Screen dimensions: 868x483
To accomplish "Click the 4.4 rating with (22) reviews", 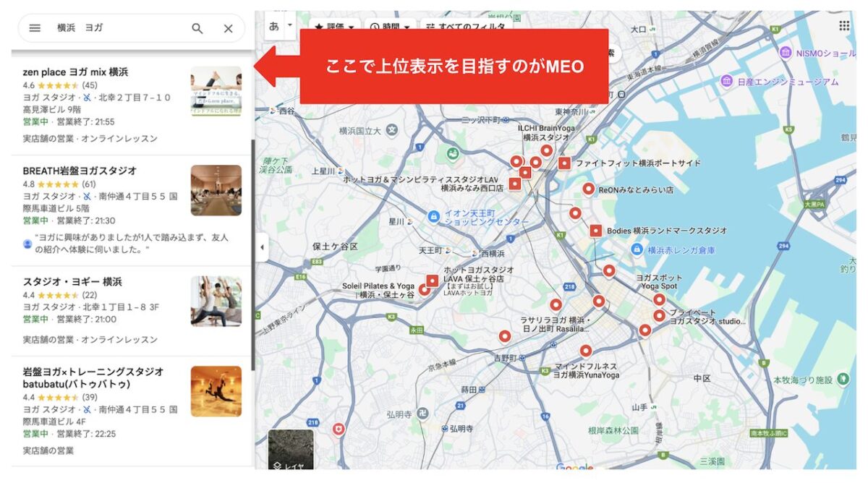I will coord(60,295).
